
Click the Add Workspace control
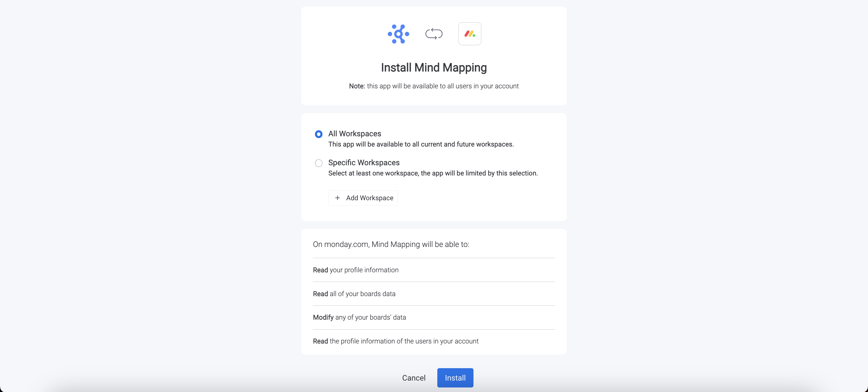point(363,198)
